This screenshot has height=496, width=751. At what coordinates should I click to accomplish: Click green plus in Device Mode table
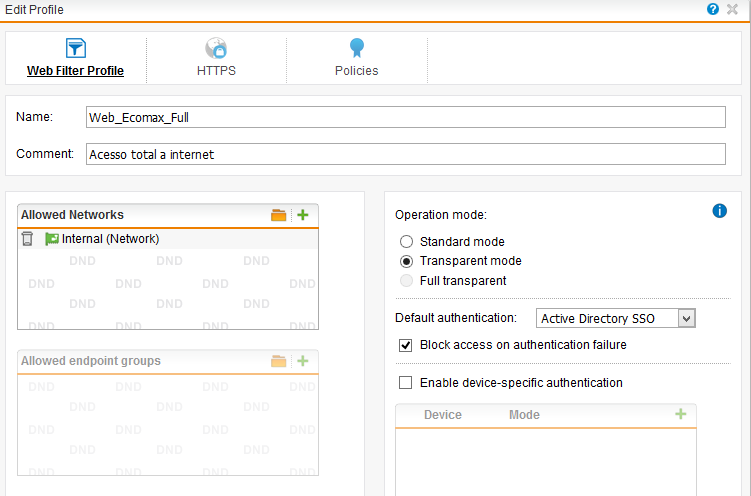(681, 414)
